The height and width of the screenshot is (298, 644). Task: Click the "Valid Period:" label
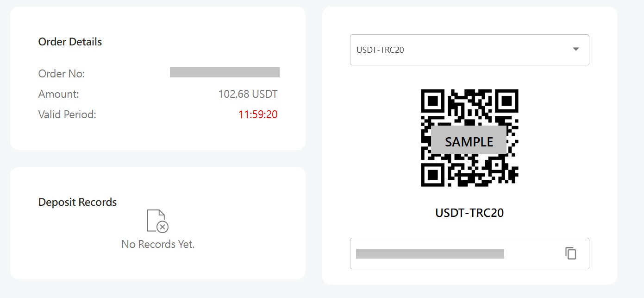pos(67,114)
